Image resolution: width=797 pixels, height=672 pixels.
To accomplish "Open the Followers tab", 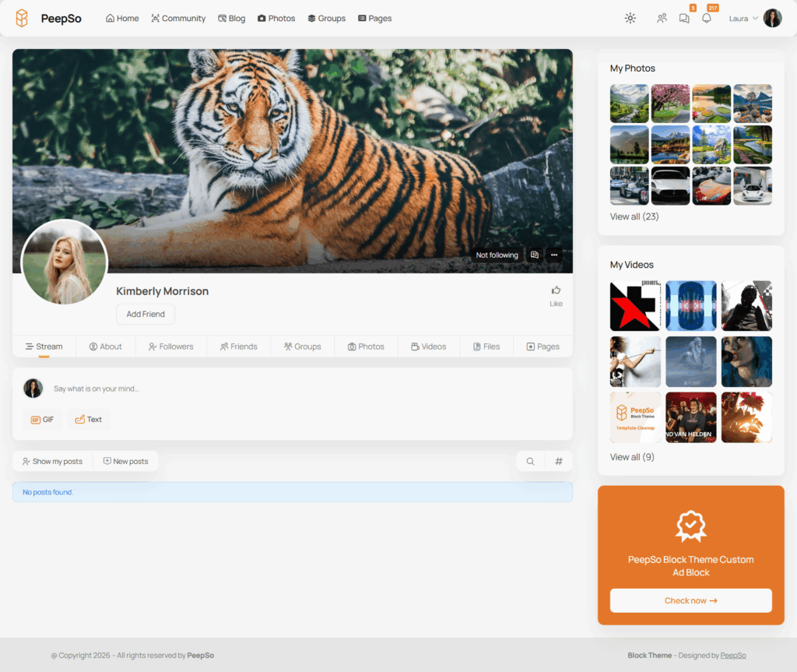I will click(x=170, y=347).
